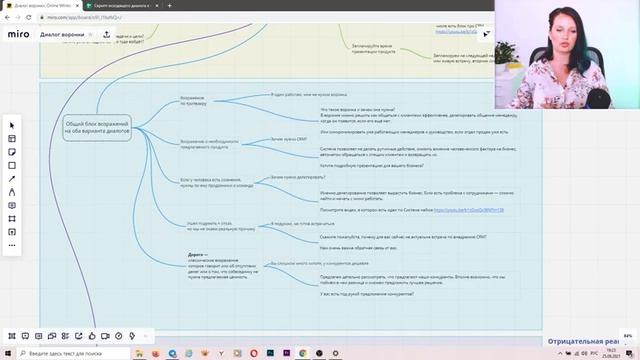
Task: Select the node Общий блок возражений
Action: coord(97,127)
